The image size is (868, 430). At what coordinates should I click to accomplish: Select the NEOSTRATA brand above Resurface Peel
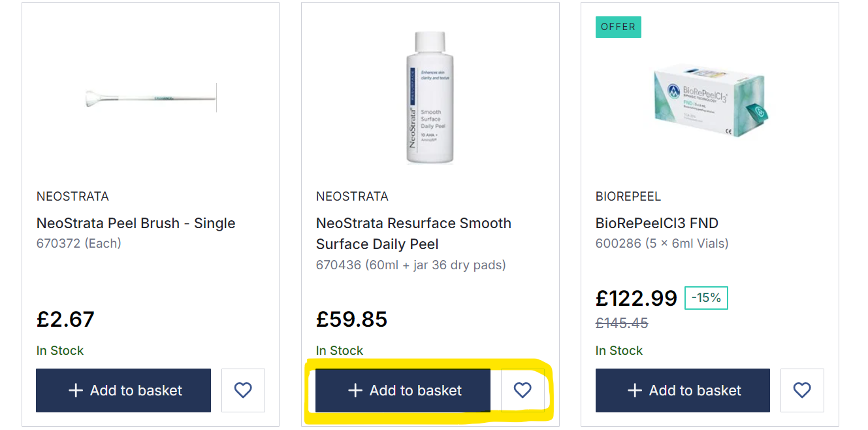(352, 196)
